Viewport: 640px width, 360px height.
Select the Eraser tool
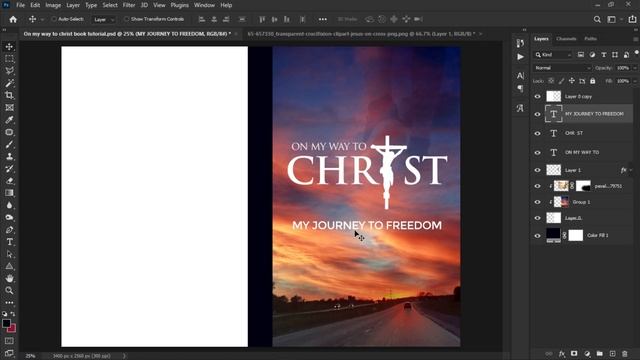tap(9, 181)
